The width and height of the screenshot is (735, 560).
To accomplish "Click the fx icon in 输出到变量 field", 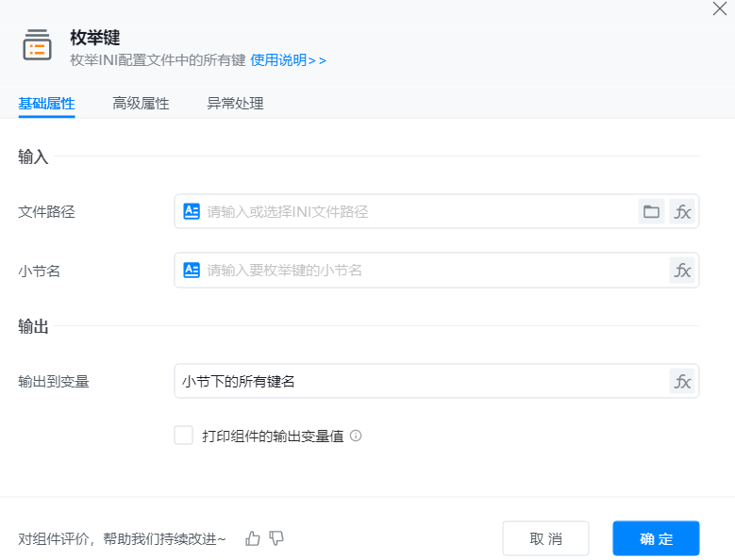I will [682, 381].
